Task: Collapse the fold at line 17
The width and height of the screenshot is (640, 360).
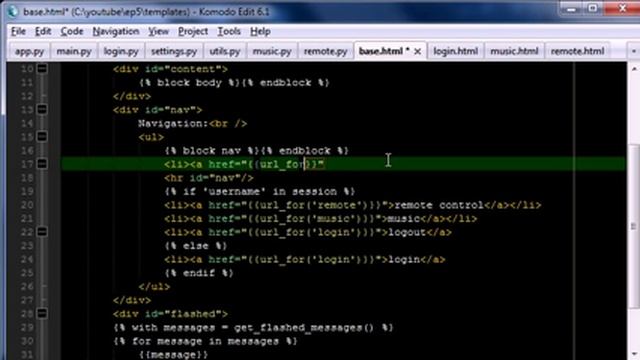Action: coord(42,164)
